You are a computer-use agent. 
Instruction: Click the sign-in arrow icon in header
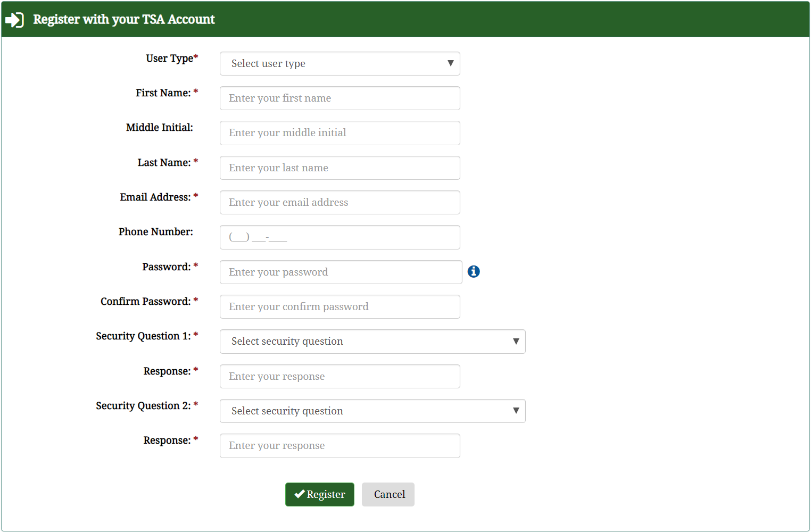[14, 20]
